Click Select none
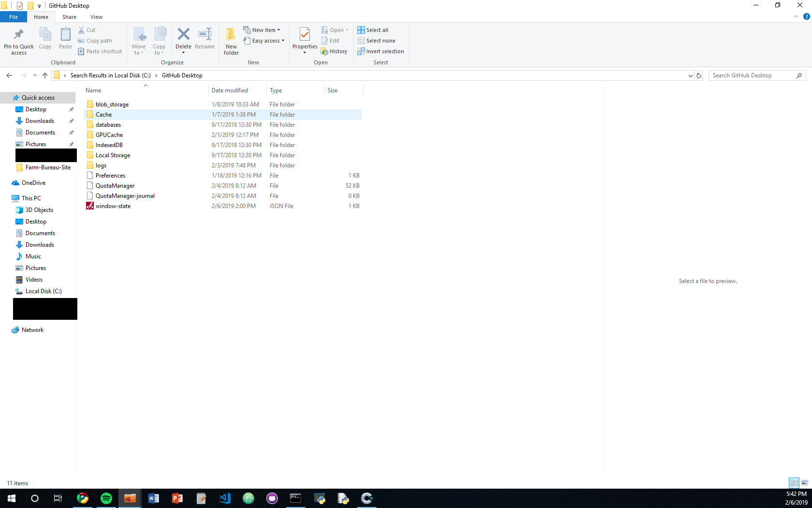812x508 pixels. [x=377, y=41]
